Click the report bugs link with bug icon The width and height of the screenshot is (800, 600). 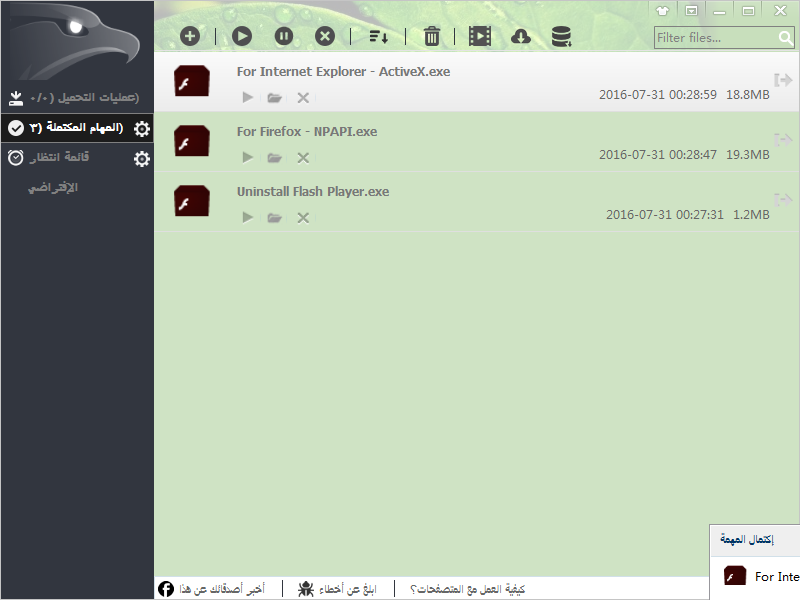click(337, 589)
